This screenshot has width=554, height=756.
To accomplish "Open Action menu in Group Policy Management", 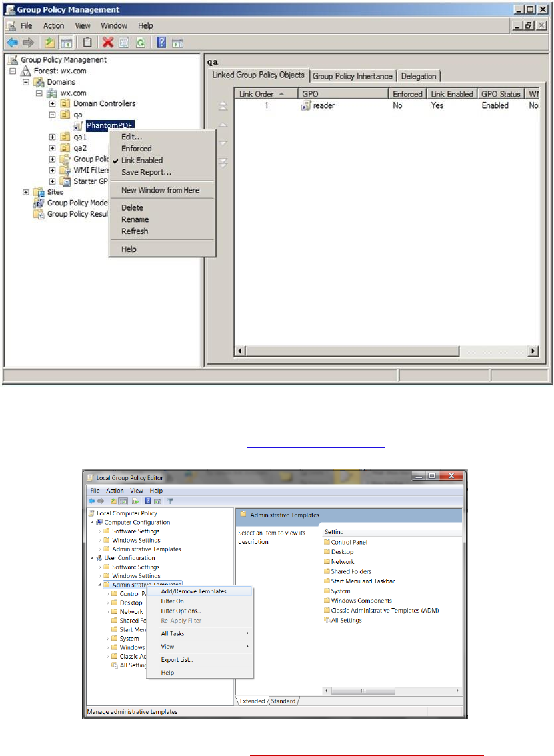I will pyautogui.click(x=53, y=25).
